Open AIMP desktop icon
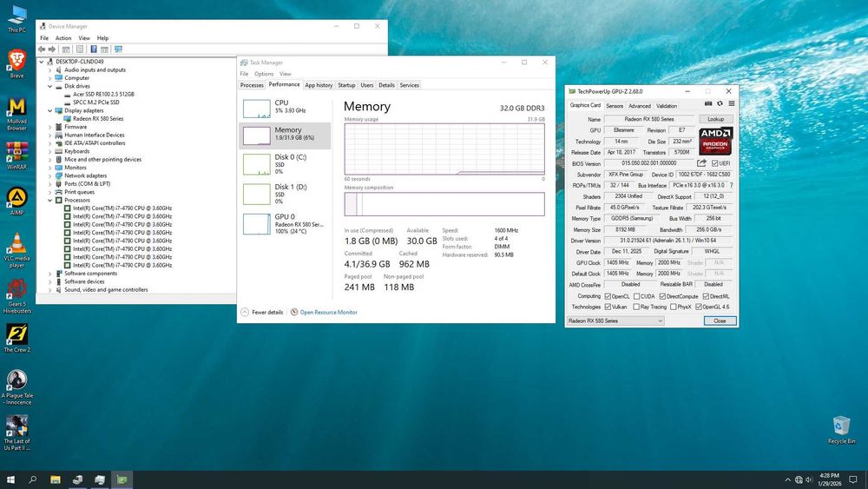Screen dimensions: 868x489 [x=16, y=202]
